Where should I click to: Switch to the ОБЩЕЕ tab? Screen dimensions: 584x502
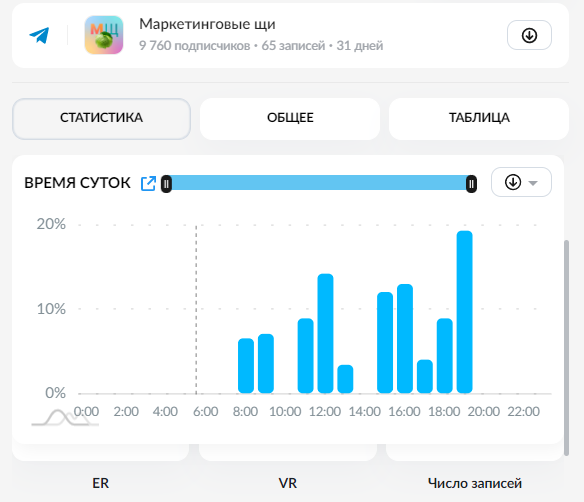[290, 118]
